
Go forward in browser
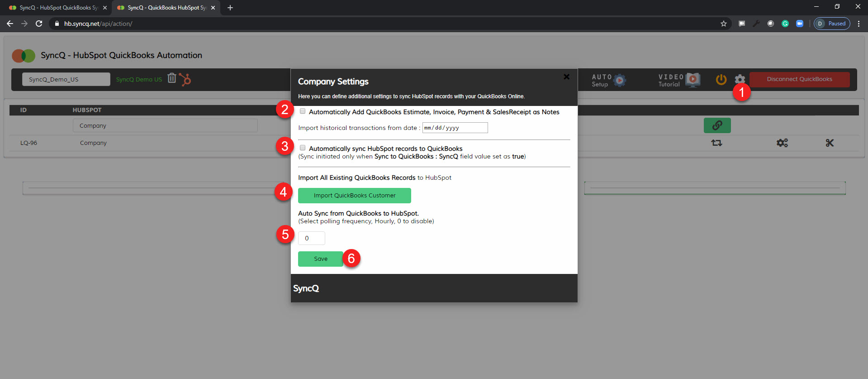(x=24, y=24)
